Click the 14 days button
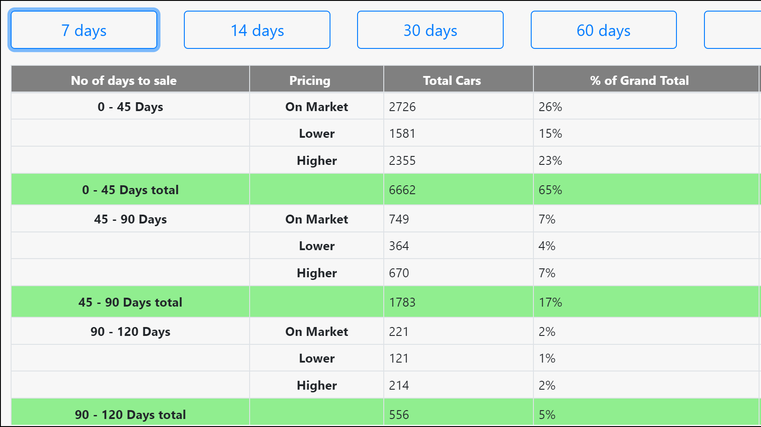 pyautogui.click(x=257, y=30)
